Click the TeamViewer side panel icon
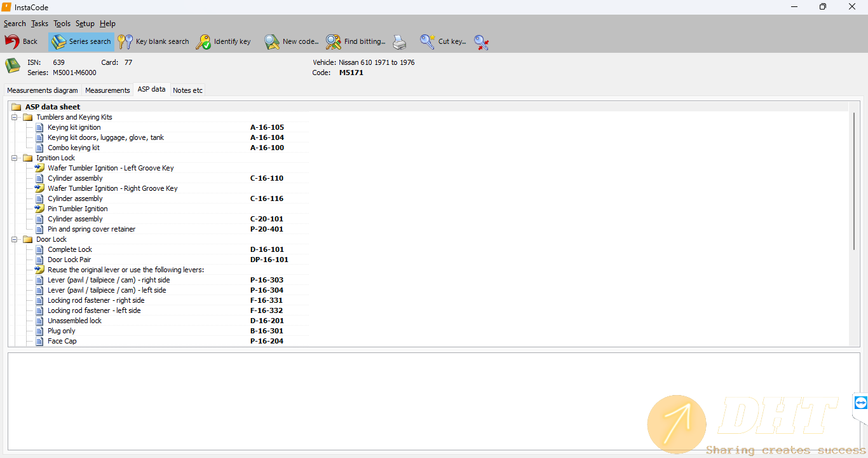This screenshot has width=868, height=458. coord(860,403)
